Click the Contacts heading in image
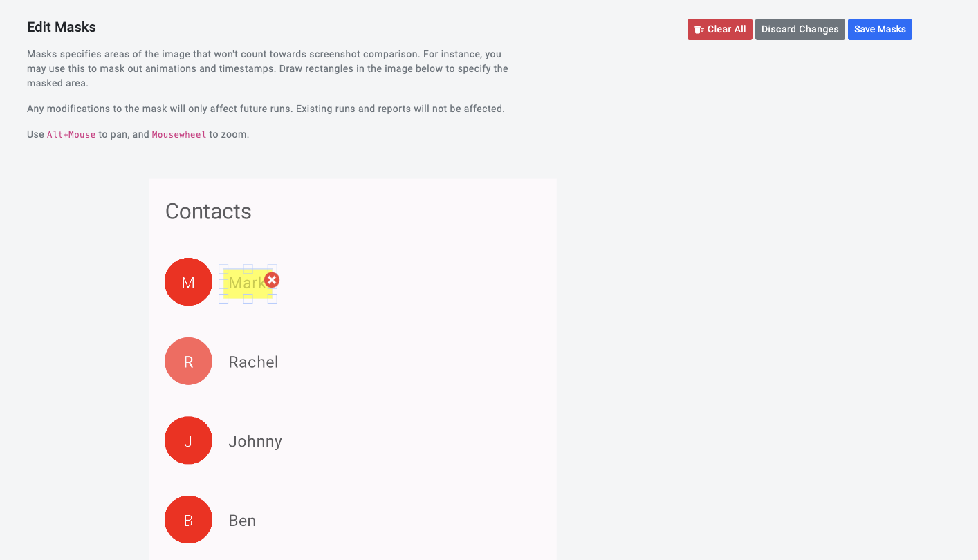 208,211
